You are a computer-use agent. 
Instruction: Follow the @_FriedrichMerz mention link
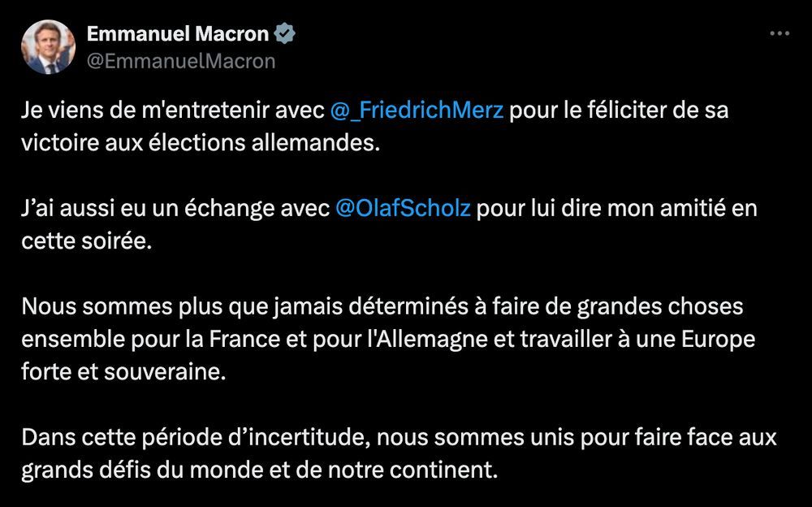(417, 110)
